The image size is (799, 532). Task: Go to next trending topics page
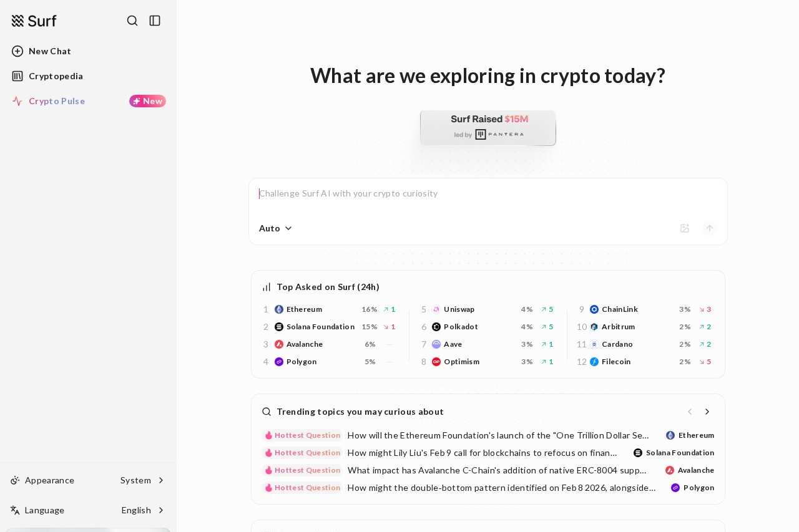tap(707, 412)
